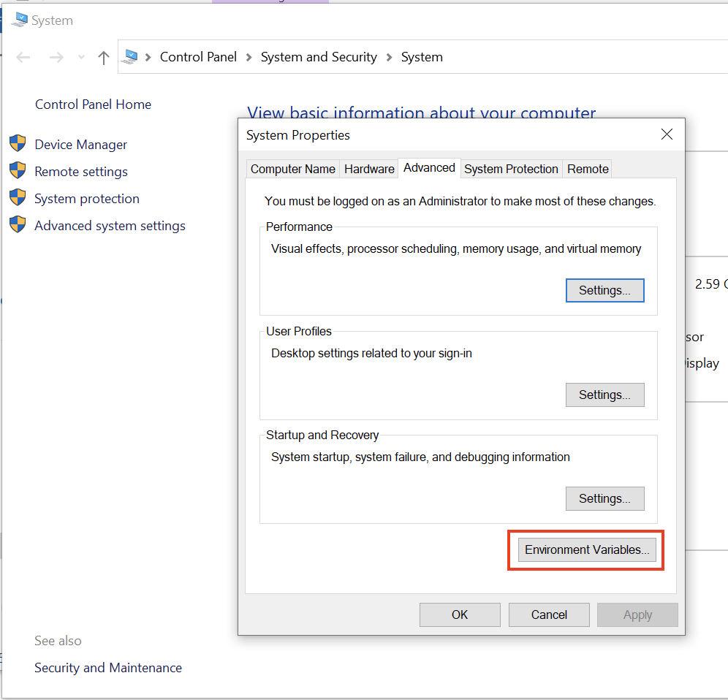Click the 'System Properties' dialog title

click(298, 135)
